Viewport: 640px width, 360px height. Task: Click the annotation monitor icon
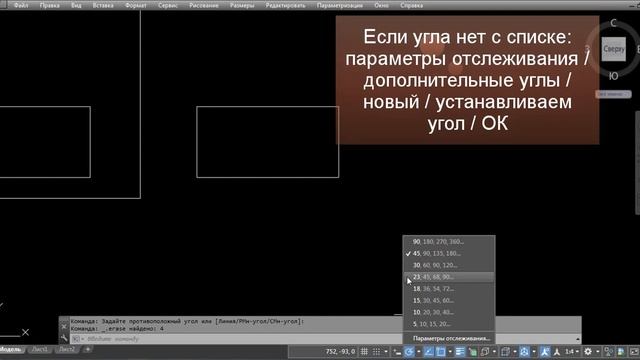(x=609, y=351)
